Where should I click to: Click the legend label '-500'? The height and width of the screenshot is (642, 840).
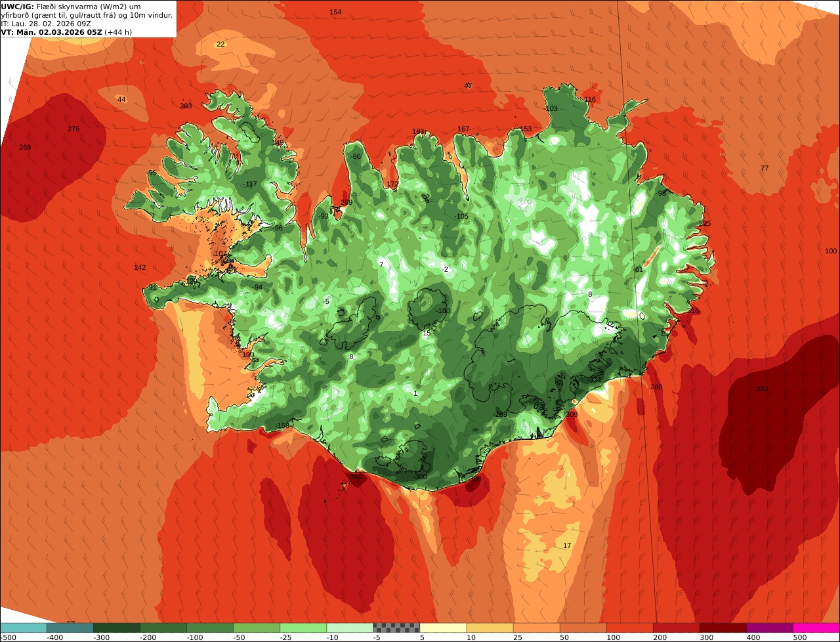(9, 637)
